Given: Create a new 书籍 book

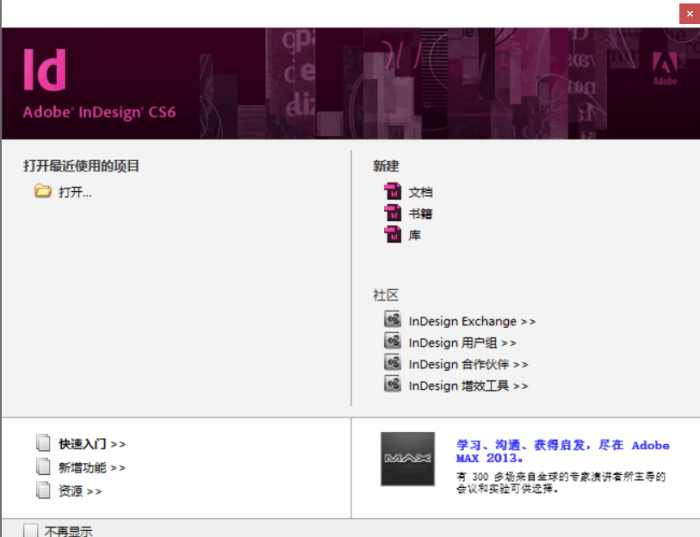Looking at the screenshot, I should pos(420,214).
